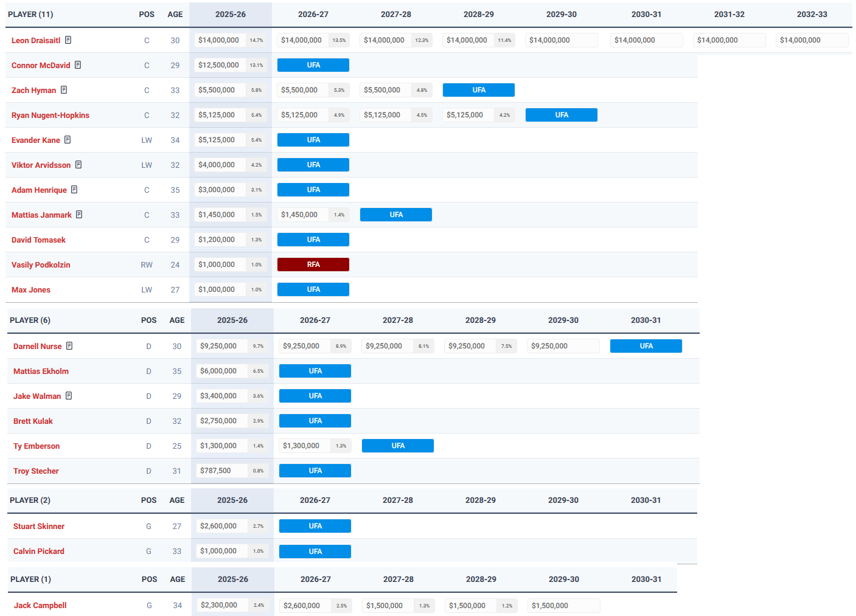Click the PLAYER (11) column header
The image size is (856, 616).
coord(30,15)
